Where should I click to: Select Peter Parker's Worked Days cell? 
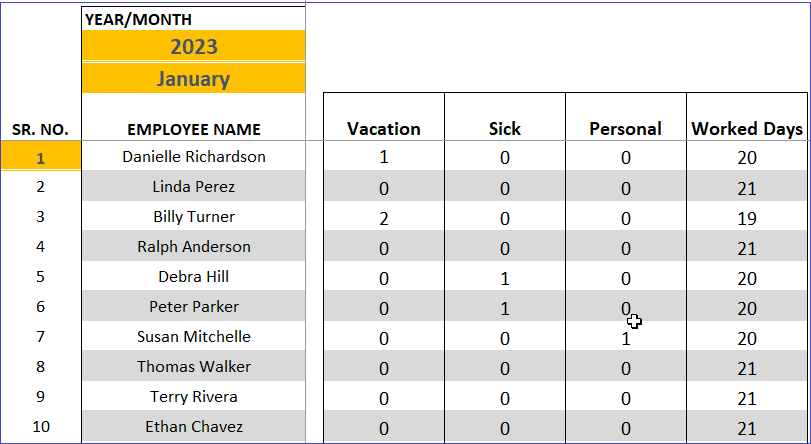point(747,307)
